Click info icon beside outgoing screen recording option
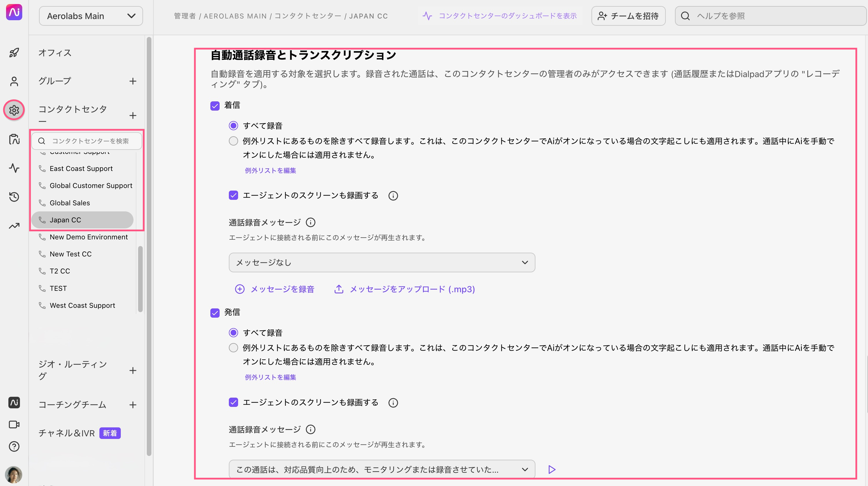Image resolution: width=868 pixels, height=486 pixels. [393, 403]
